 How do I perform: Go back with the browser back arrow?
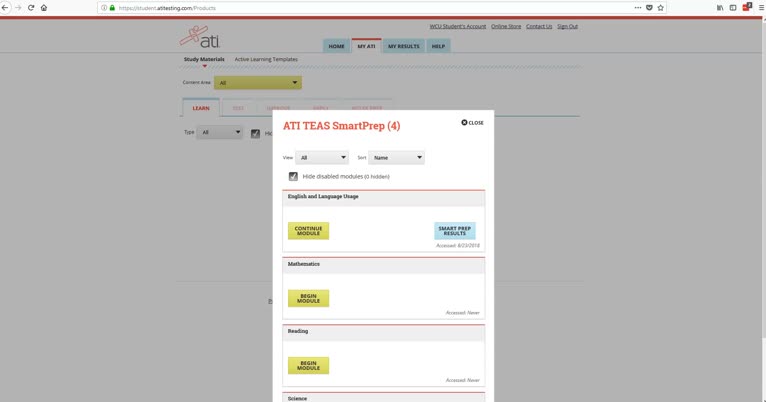click(5, 8)
